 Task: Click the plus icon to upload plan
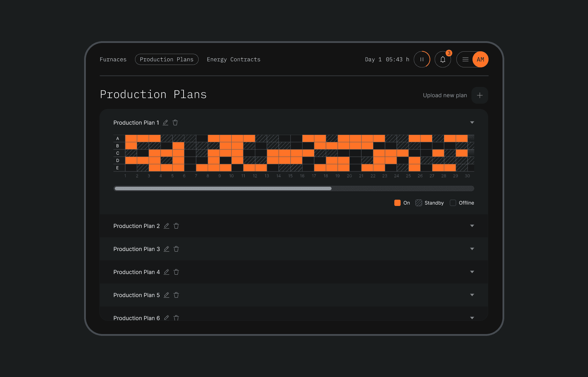point(480,95)
